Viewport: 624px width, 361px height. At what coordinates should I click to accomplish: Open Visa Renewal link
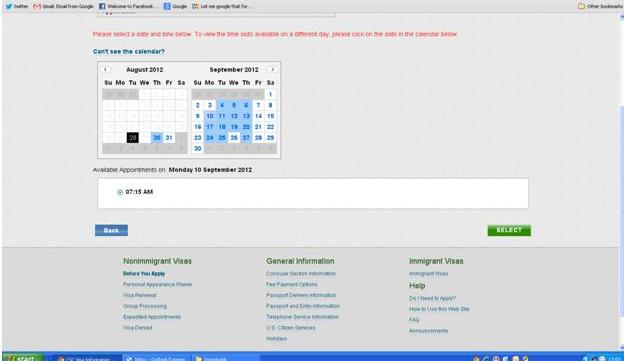coord(140,295)
